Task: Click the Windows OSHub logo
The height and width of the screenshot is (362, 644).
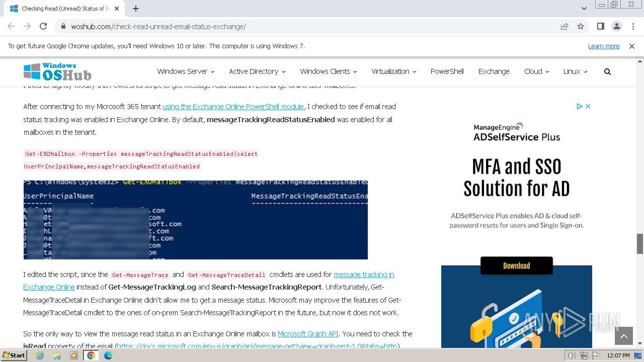Action: coord(57,71)
